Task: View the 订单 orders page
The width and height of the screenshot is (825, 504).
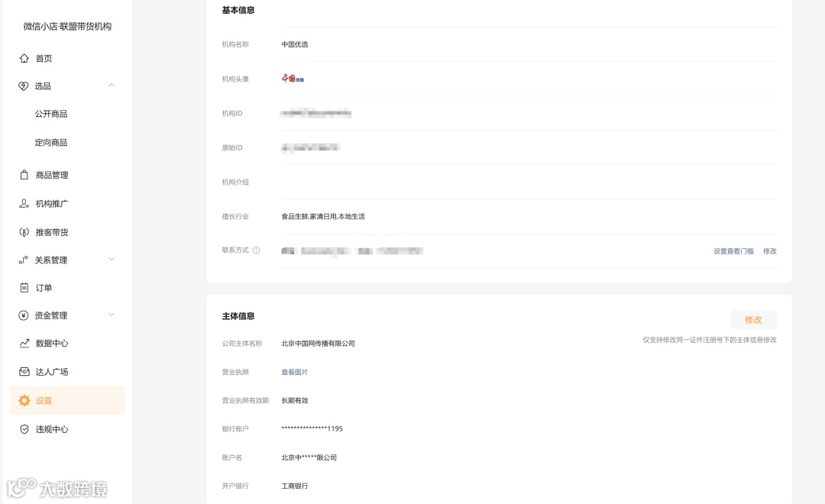Action: pyautogui.click(x=44, y=287)
